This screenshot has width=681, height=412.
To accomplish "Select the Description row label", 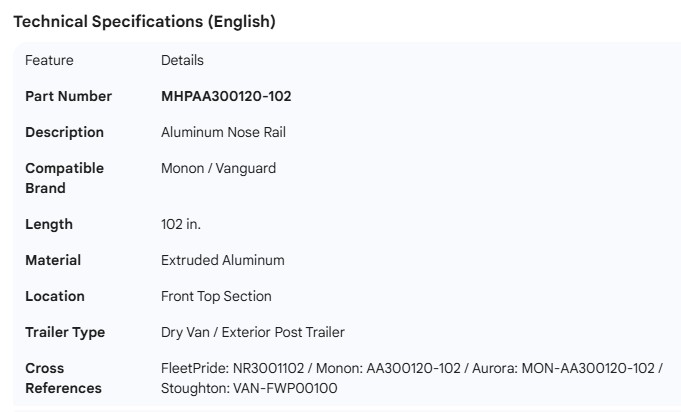I will (x=64, y=132).
